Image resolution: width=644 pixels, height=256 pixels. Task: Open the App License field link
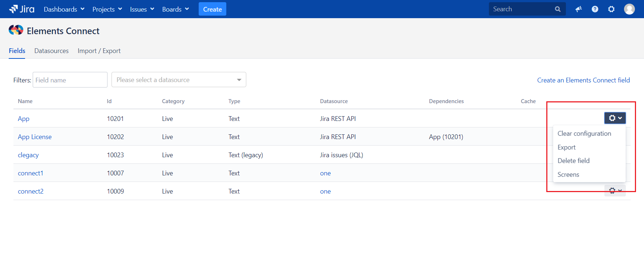pyautogui.click(x=35, y=137)
